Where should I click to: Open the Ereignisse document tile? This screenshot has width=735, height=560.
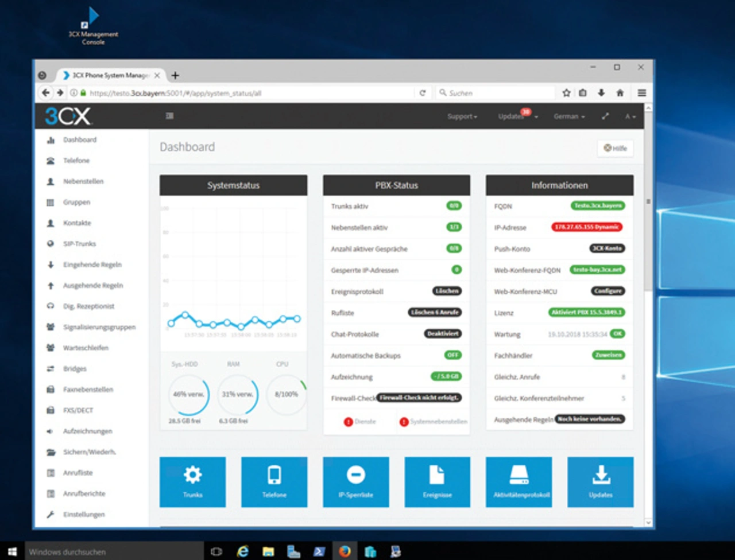[437, 481]
